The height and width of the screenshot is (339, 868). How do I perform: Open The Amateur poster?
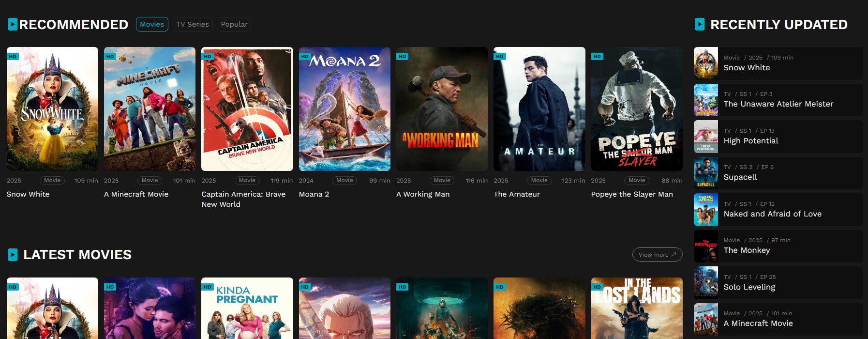pos(539,109)
